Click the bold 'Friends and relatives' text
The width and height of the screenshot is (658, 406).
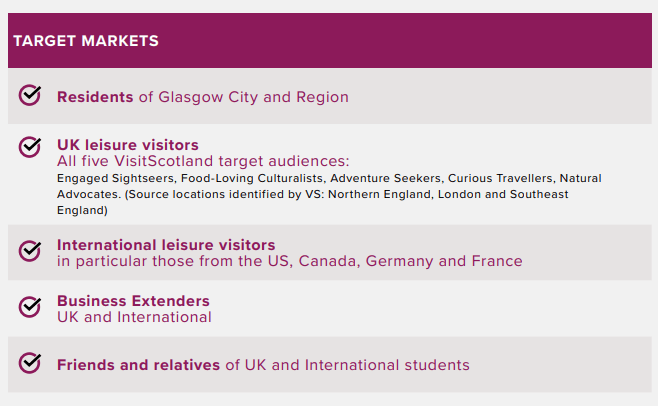tap(138, 365)
